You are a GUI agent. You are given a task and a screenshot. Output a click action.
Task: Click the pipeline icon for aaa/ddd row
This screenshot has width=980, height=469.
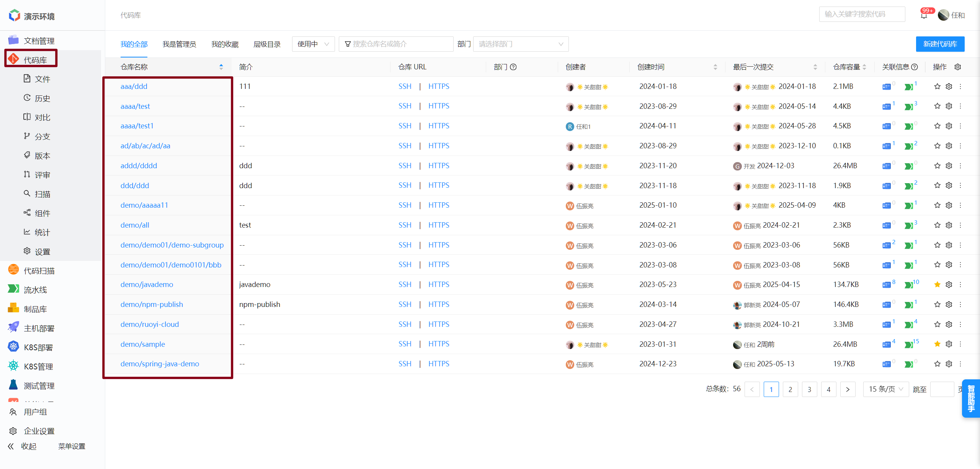point(909,87)
